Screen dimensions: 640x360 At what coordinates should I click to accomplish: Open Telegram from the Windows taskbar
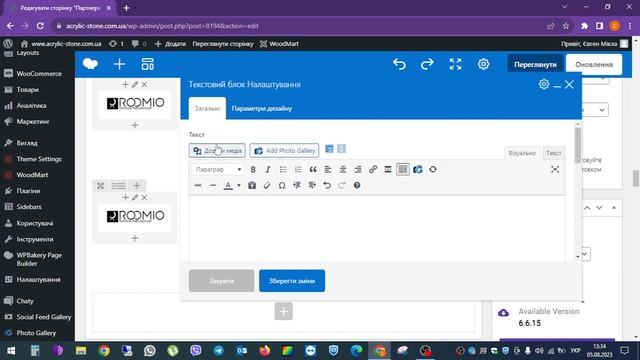(x=219, y=351)
